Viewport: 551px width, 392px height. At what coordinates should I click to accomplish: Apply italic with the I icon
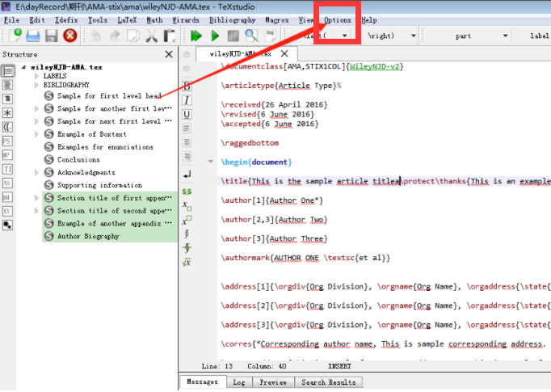(x=187, y=100)
